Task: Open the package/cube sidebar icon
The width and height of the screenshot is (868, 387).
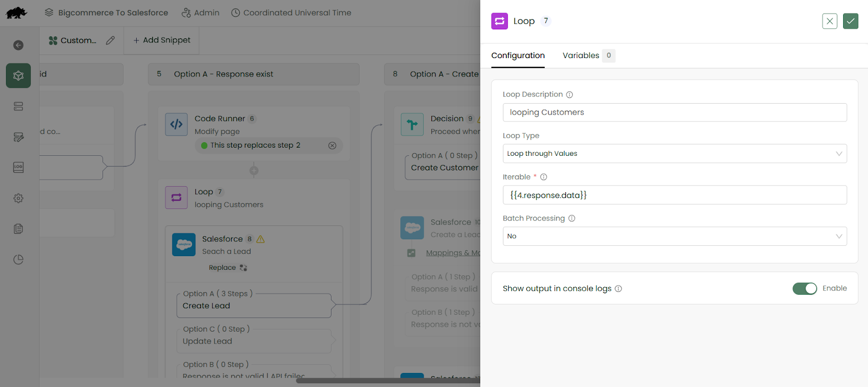Action: [18, 75]
